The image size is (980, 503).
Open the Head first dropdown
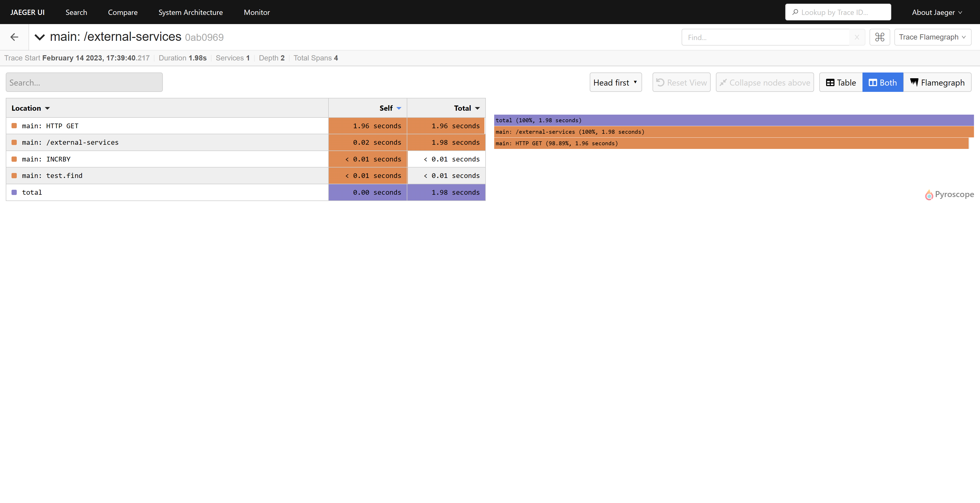tap(616, 82)
